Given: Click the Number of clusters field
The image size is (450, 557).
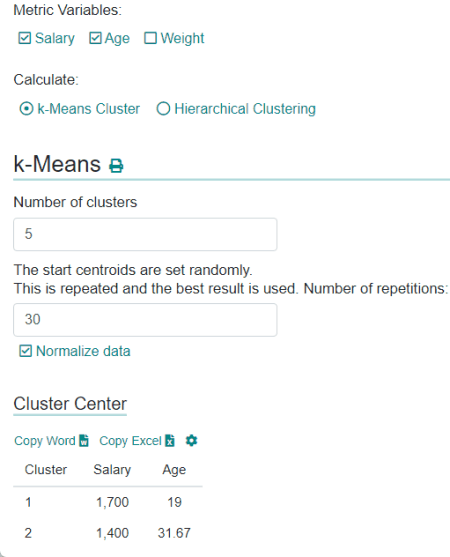Looking at the screenshot, I should (145, 234).
